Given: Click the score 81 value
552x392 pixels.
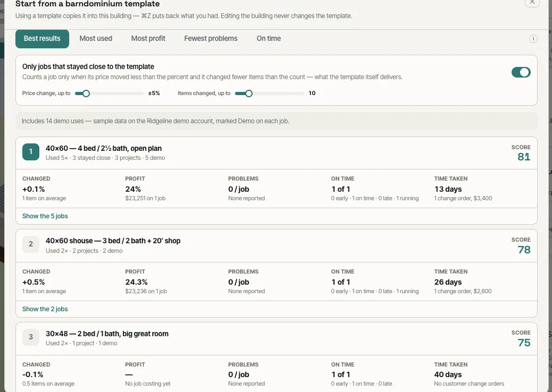Looking at the screenshot, I should (524, 157).
